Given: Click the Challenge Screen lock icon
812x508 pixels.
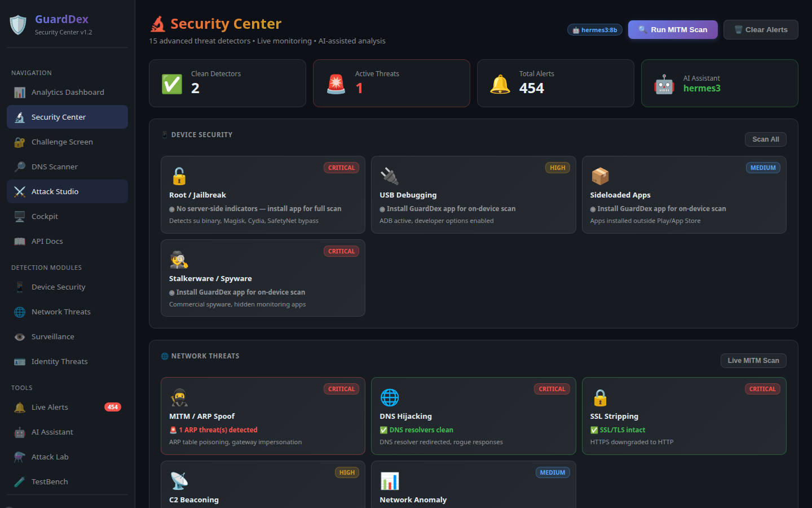Looking at the screenshot, I should point(20,142).
